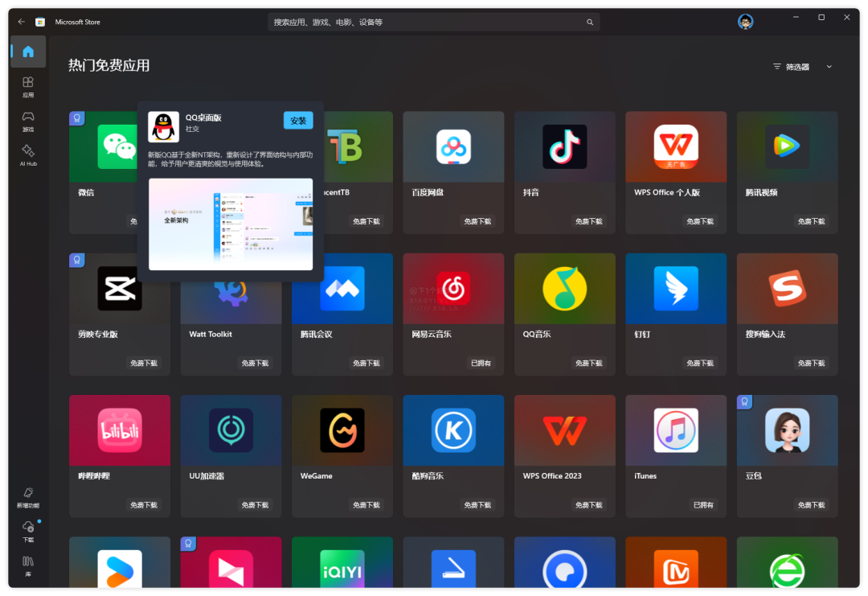Click 免费下载 under WeGame
868x596 pixels.
tap(366, 504)
